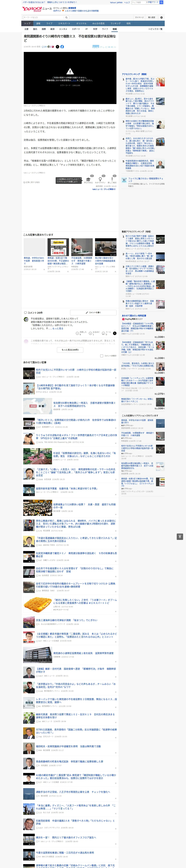Share article on X icon under headline
Viewport: 186px width, 868px height.
point(57,47)
